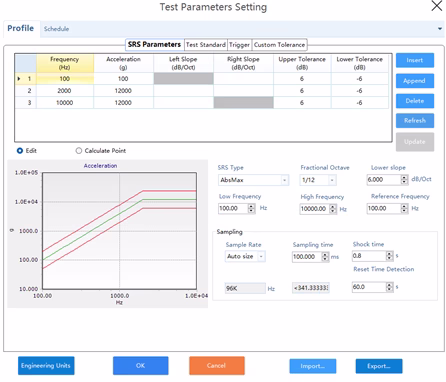Select row 1 arrow indicator in table
The width and height of the screenshot is (446, 382).
(x=19, y=79)
